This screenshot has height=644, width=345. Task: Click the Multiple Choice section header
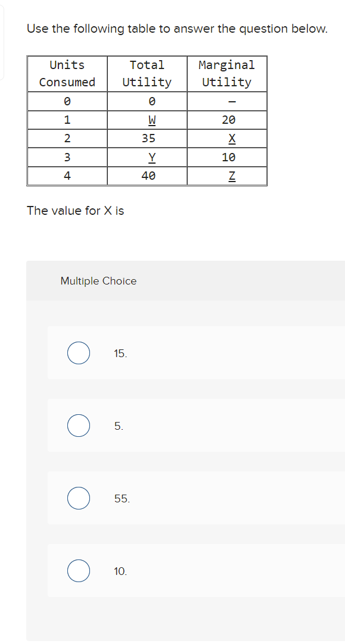click(98, 281)
